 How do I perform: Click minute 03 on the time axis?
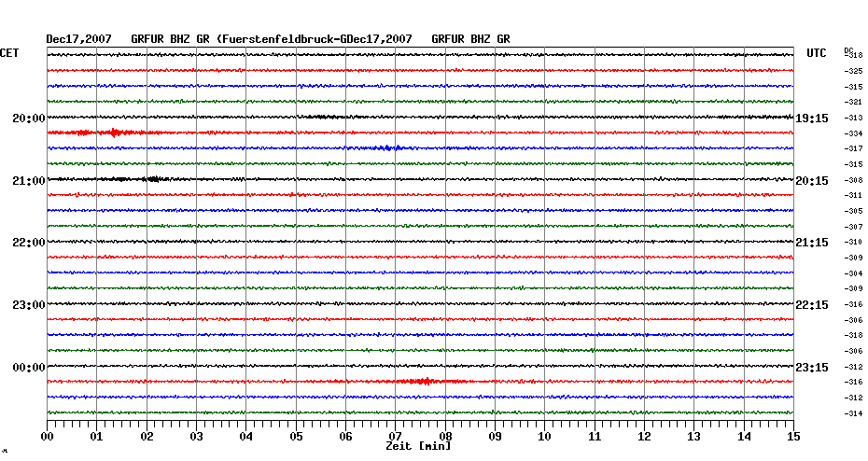[197, 436]
